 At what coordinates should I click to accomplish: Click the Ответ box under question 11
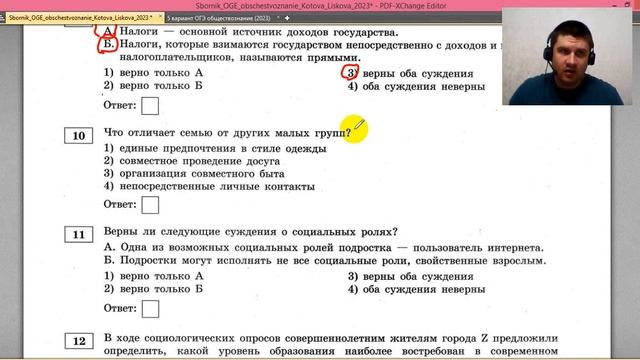pyautogui.click(x=150, y=309)
